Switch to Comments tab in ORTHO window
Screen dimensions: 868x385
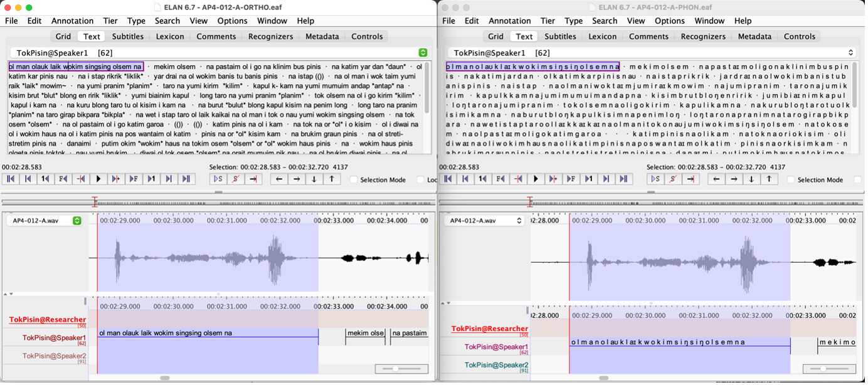pos(216,36)
